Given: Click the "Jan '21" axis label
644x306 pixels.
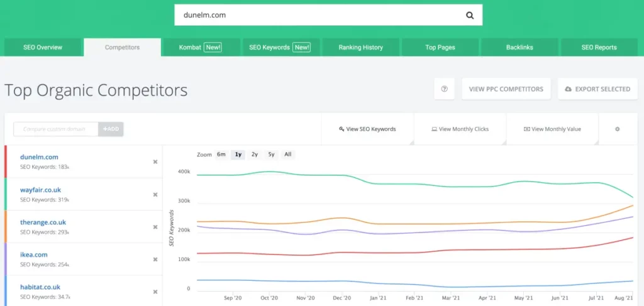Looking at the screenshot, I should click(x=378, y=298).
